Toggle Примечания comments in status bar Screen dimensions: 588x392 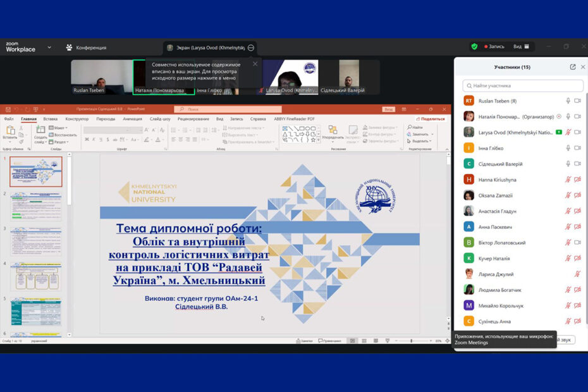coord(329,341)
